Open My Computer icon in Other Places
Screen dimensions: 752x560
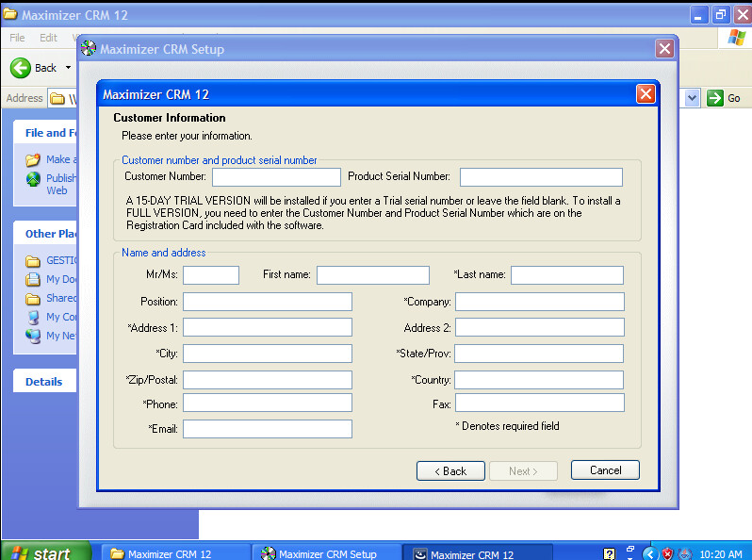pos(33,317)
